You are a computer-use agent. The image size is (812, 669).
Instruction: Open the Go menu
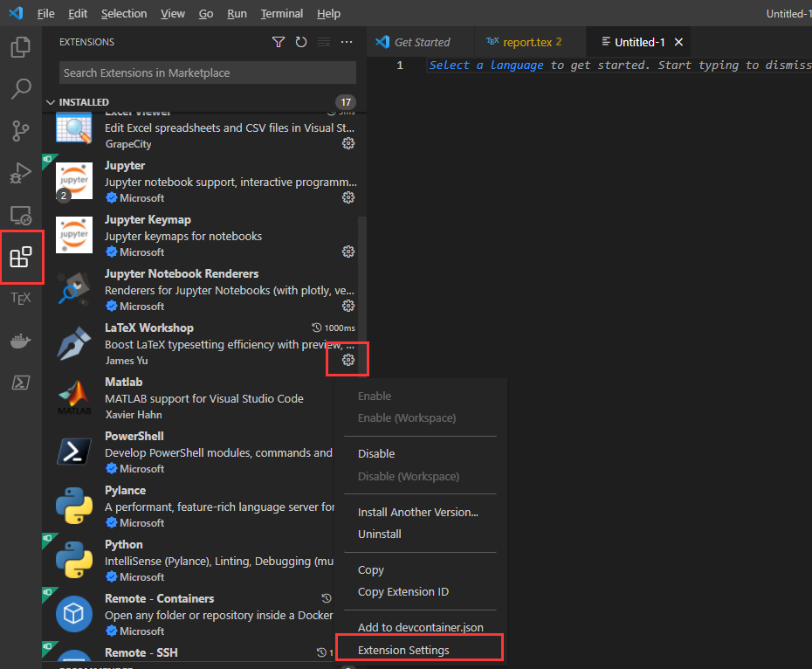(205, 13)
